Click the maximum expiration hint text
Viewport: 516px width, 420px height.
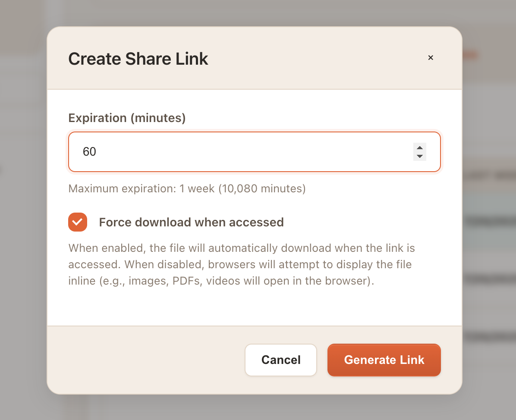point(187,189)
